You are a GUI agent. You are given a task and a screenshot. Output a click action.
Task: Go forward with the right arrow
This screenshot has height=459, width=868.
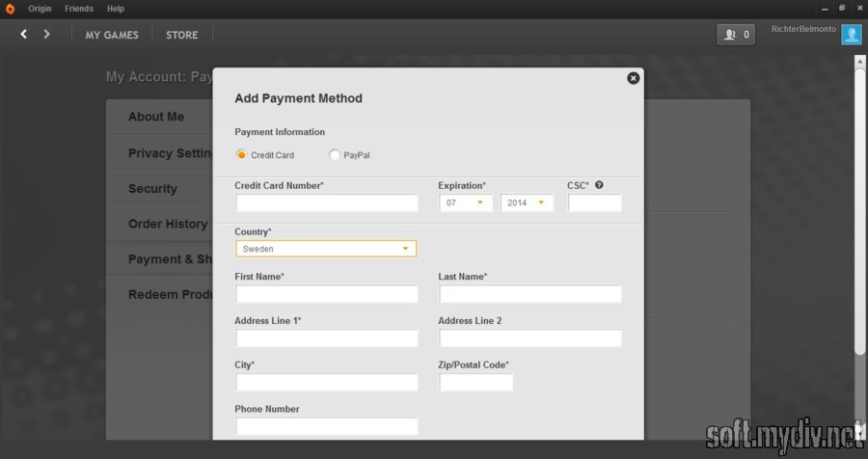click(46, 35)
